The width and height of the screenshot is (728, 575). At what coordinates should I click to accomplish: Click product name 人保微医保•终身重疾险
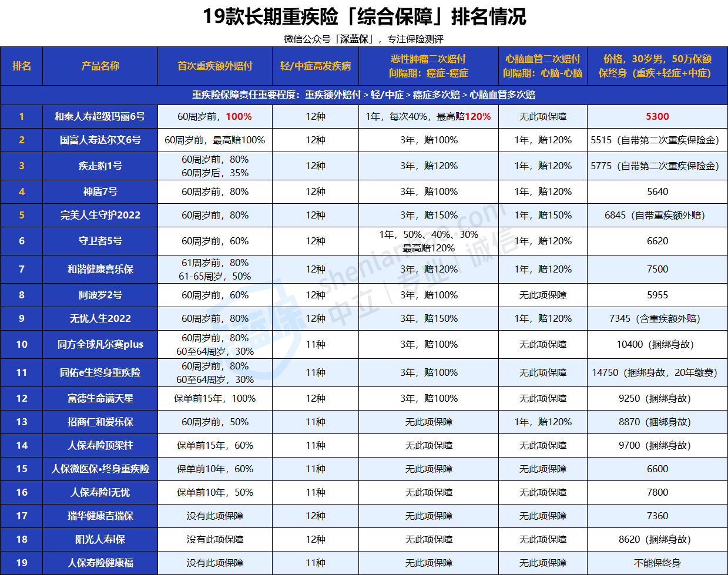(x=100, y=469)
